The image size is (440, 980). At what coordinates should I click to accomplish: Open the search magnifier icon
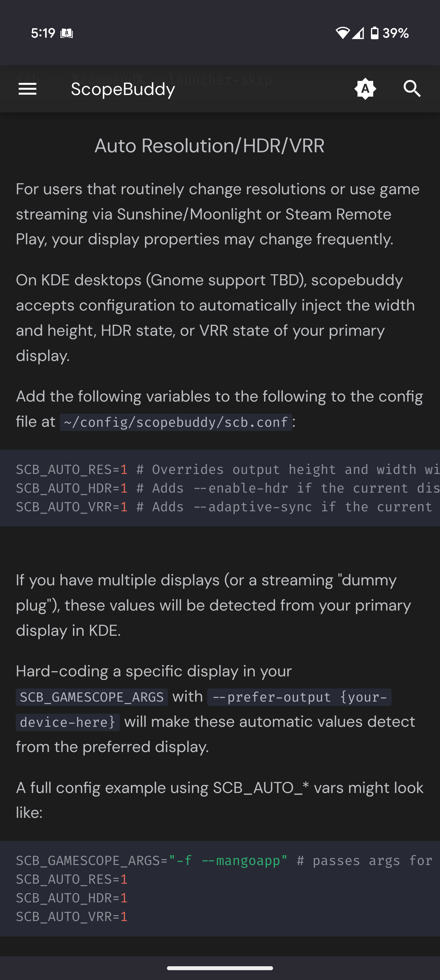(x=412, y=89)
